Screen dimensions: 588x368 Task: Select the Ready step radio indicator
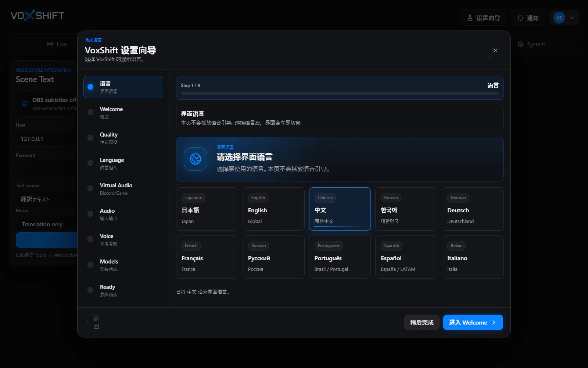(90, 290)
